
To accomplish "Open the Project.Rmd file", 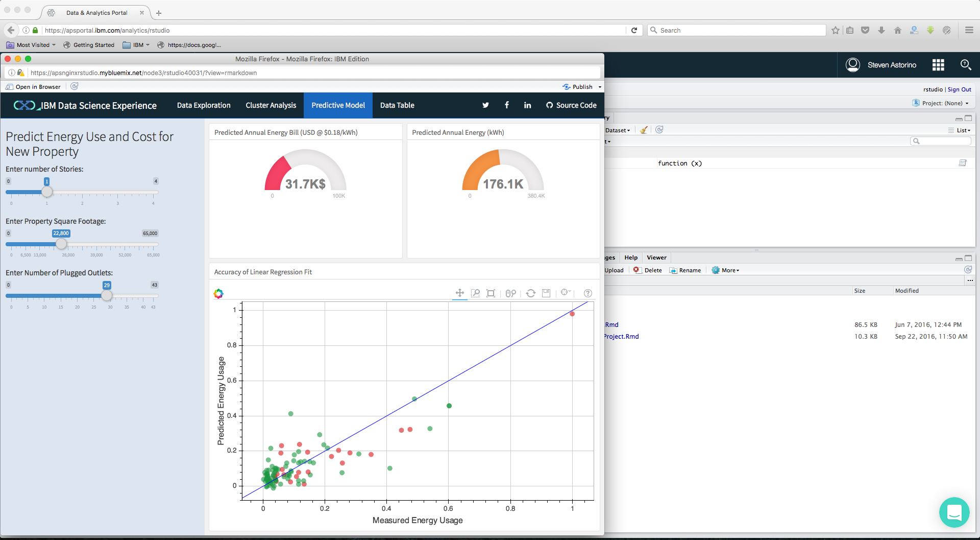I will [622, 336].
